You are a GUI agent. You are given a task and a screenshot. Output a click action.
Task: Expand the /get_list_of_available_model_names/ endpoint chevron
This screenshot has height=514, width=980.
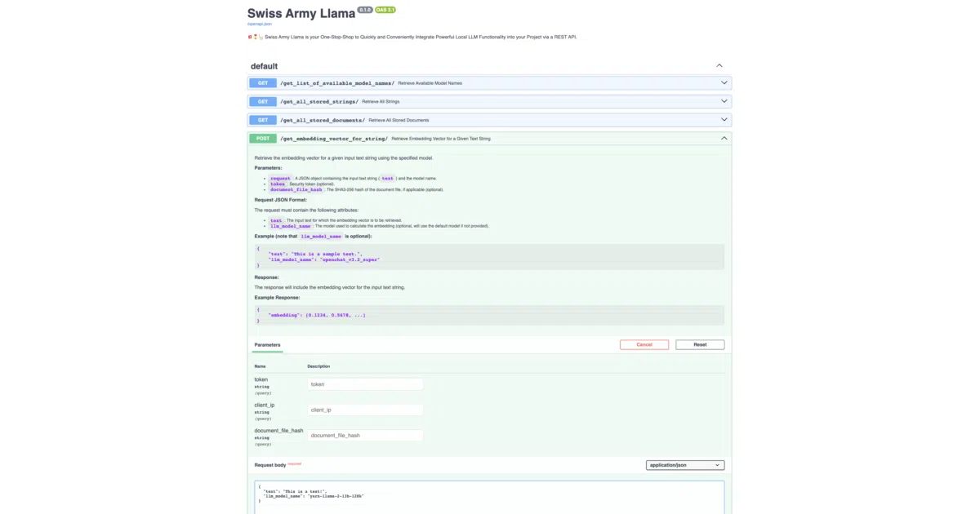[724, 82]
